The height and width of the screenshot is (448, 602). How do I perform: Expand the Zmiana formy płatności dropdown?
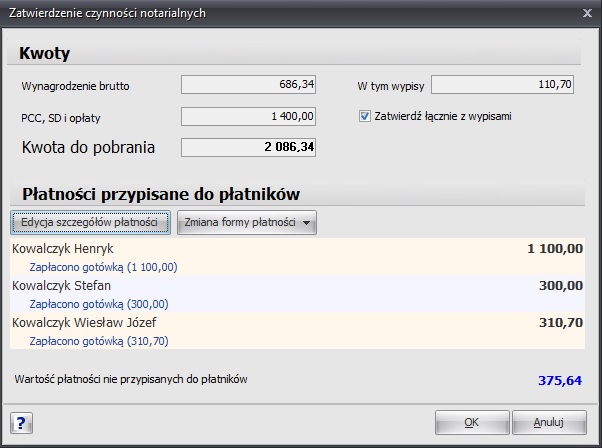pyautogui.click(x=247, y=222)
